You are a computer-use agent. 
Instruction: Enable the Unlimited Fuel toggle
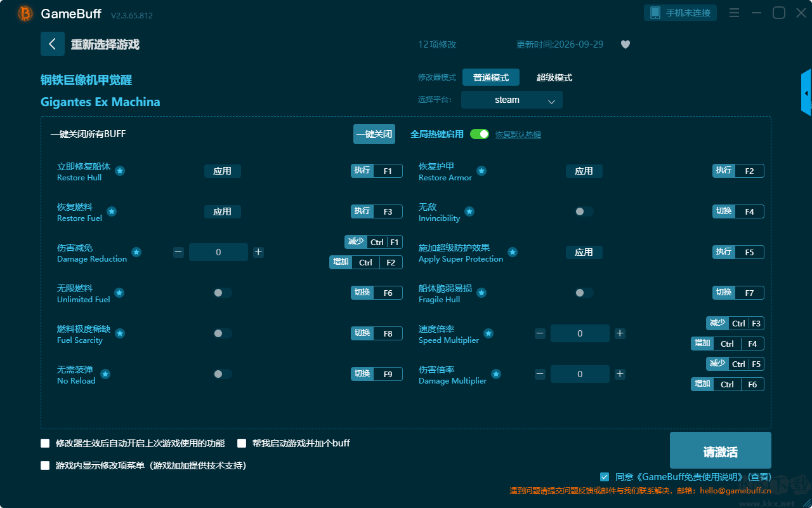tap(223, 293)
